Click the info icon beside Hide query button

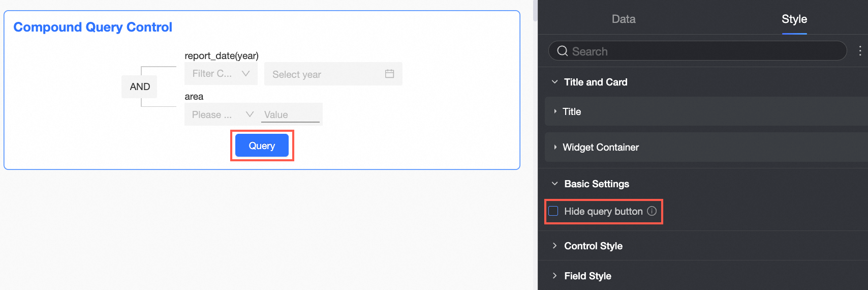(x=652, y=211)
